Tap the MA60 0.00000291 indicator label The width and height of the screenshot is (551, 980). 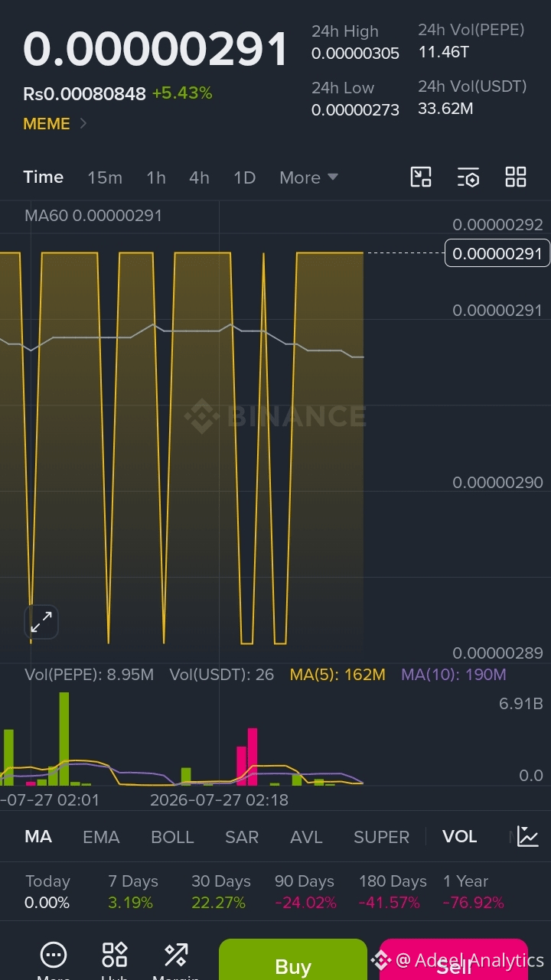pyautogui.click(x=93, y=216)
